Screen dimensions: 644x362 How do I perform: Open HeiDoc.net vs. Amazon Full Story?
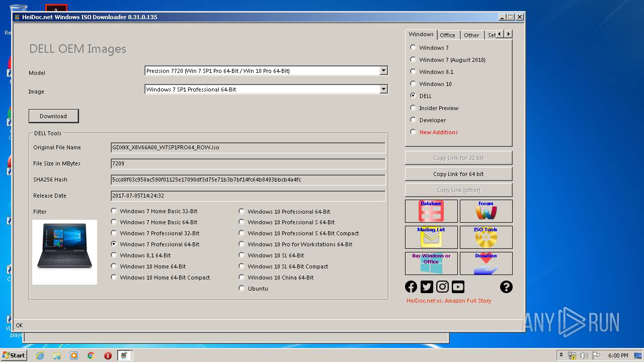(x=449, y=301)
